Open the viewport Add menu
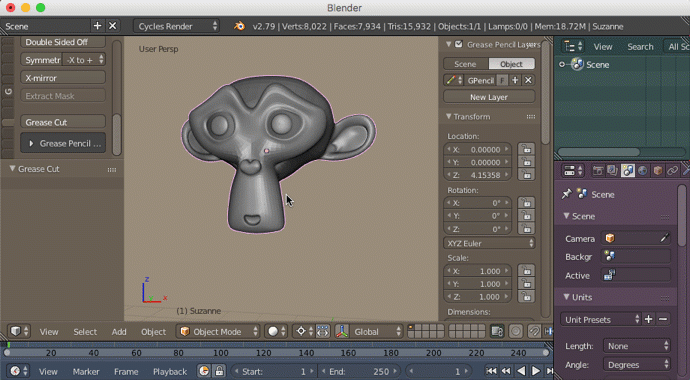 119,332
